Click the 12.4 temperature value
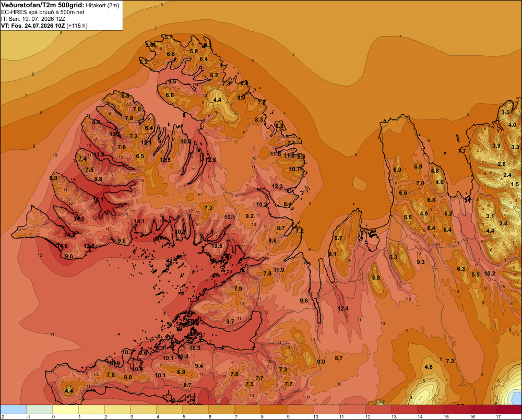 343,308
